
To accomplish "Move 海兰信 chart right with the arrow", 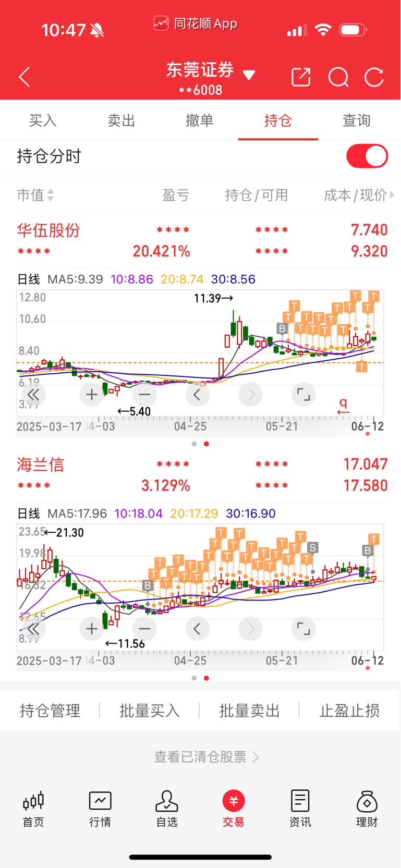I will click(251, 629).
